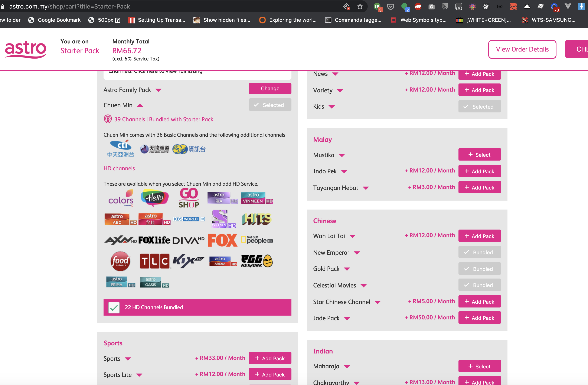This screenshot has width=588, height=385.
Task: Click the Colors channel logo
Action: click(x=121, y=198)
